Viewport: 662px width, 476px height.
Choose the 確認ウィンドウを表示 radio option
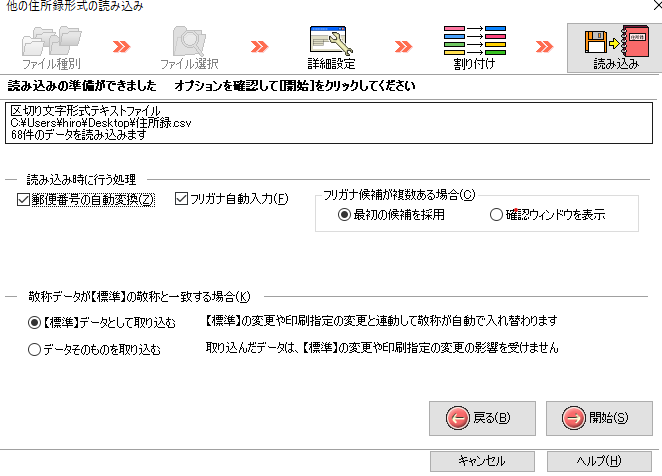[x=496, y=214]
